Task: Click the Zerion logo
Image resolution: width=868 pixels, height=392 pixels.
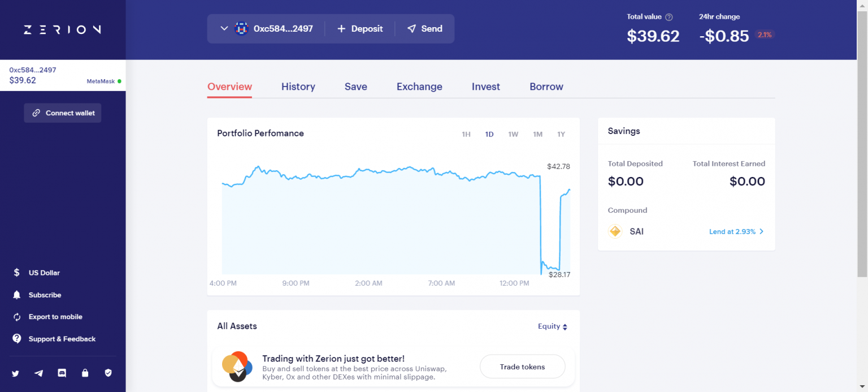Action: coord(62,29)
